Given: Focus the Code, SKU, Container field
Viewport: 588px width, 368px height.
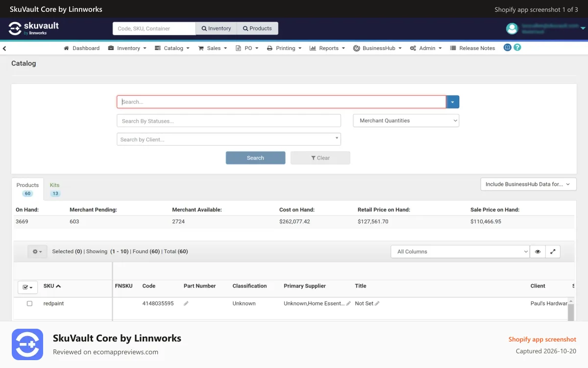Looking at the screenshot, I should 154,28.
